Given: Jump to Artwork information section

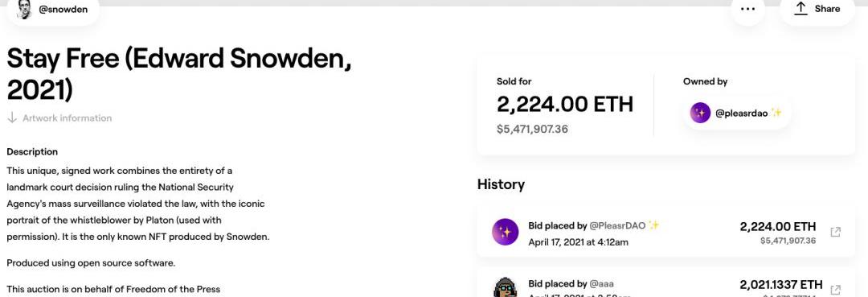Looking at the screenshot, I should (x=67, y=118).
